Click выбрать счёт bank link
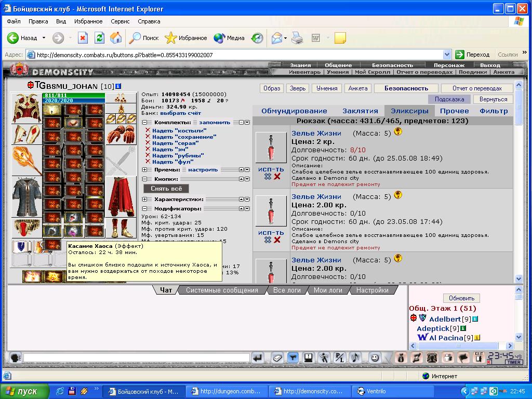This screenshot has width=532, height=399. click(180, 113)
